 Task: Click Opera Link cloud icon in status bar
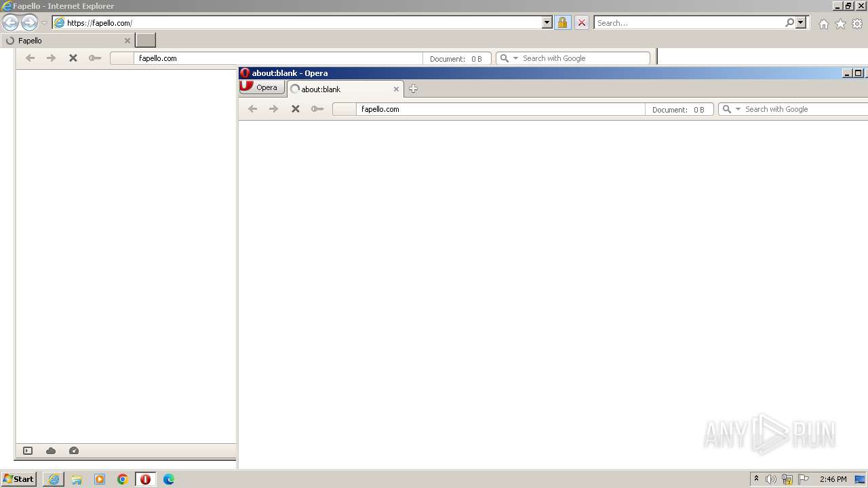coord(51,451)
